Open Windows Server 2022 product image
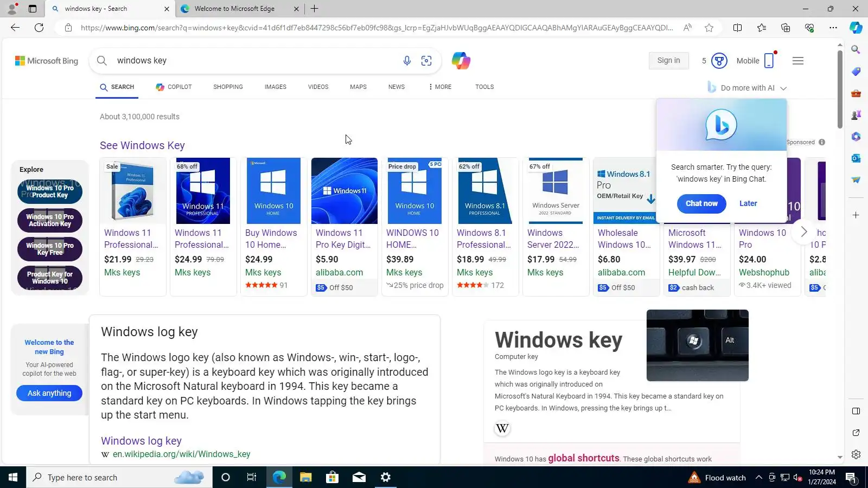 click(556, 191)
